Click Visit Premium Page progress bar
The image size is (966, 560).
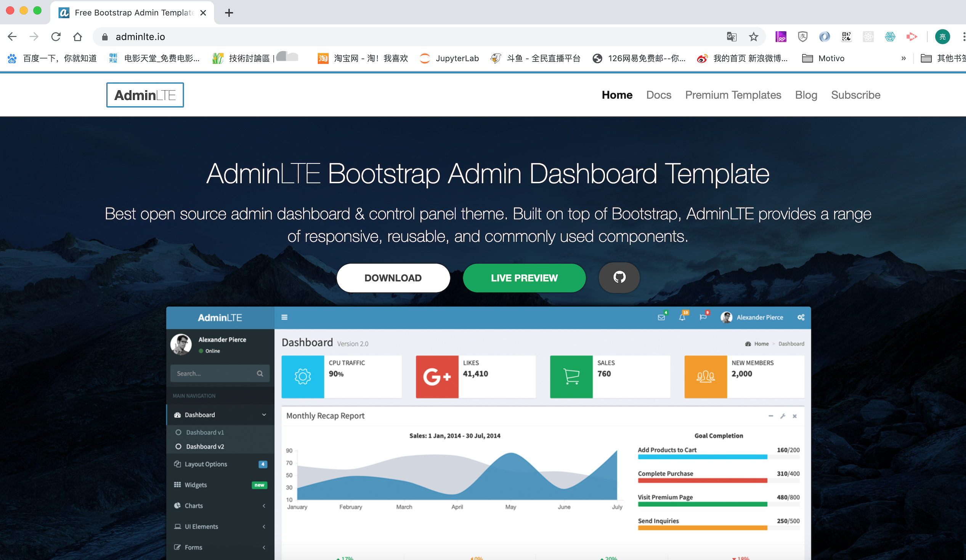[719, 504]
